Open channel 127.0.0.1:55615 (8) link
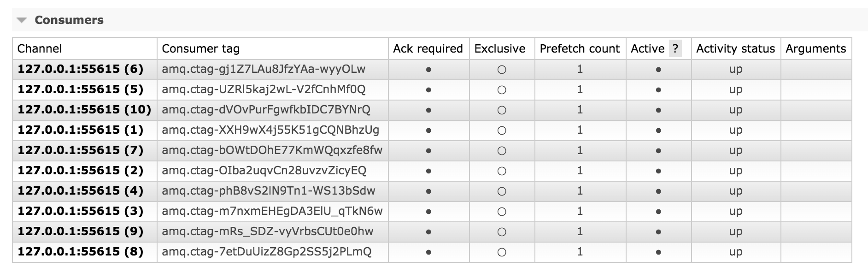 click(x=81, y=252)
